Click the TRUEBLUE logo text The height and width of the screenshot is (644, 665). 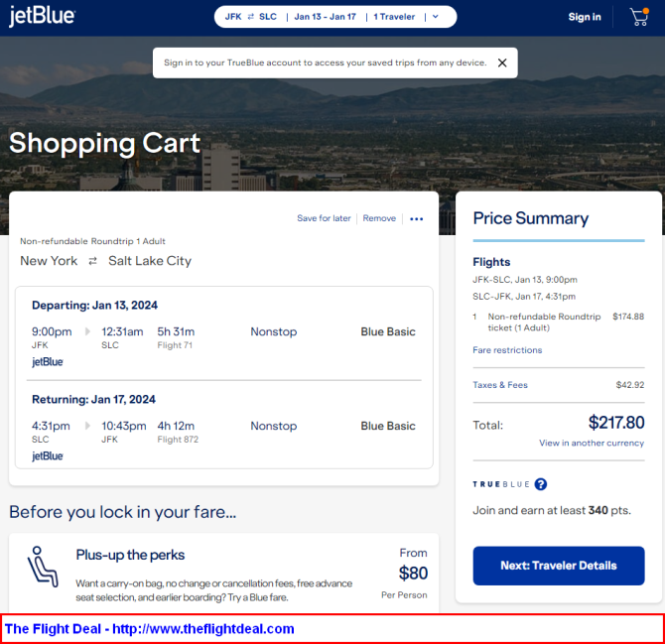pos(501,484)
